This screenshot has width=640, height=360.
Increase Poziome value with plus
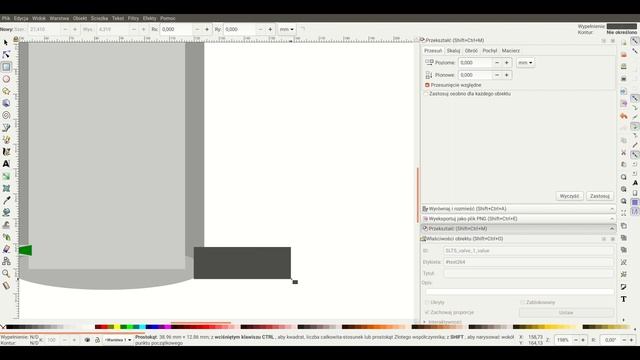[507, 63]
